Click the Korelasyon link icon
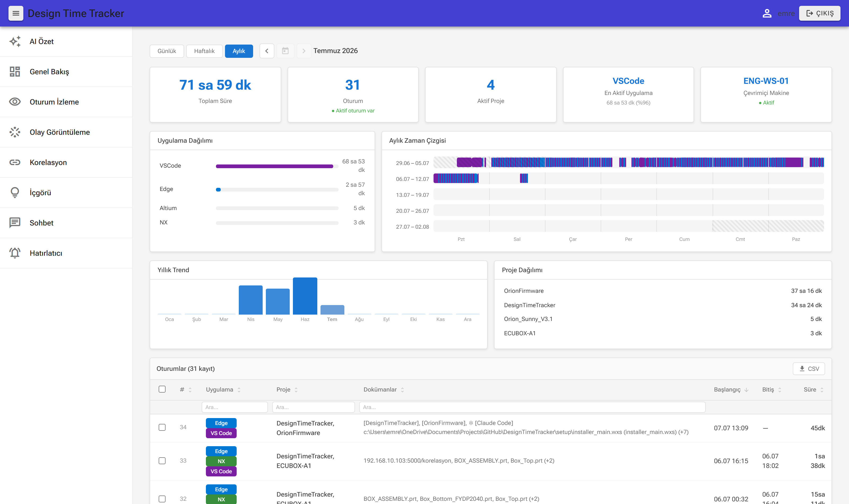Image resolution: width=849 pixels, height=504 pixels. 15,162
